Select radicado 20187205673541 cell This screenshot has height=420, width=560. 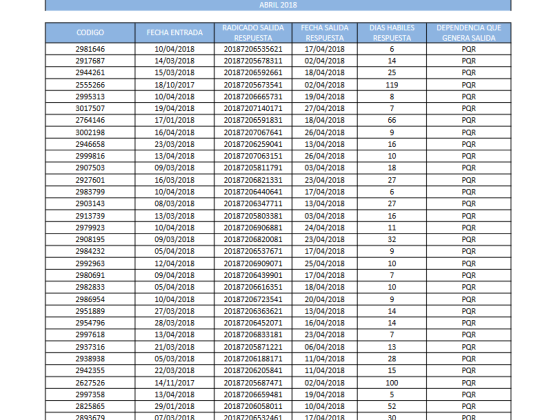pos(253,85)
